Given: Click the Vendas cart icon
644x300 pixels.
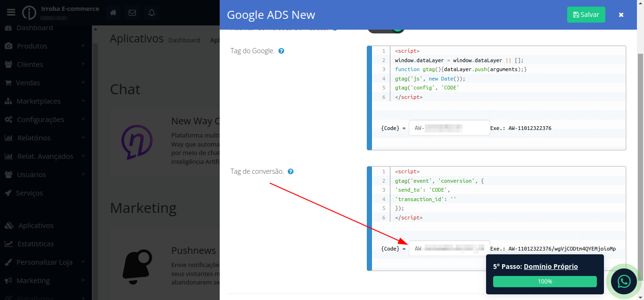Looking at the screenshot, I should click(8, 83).
